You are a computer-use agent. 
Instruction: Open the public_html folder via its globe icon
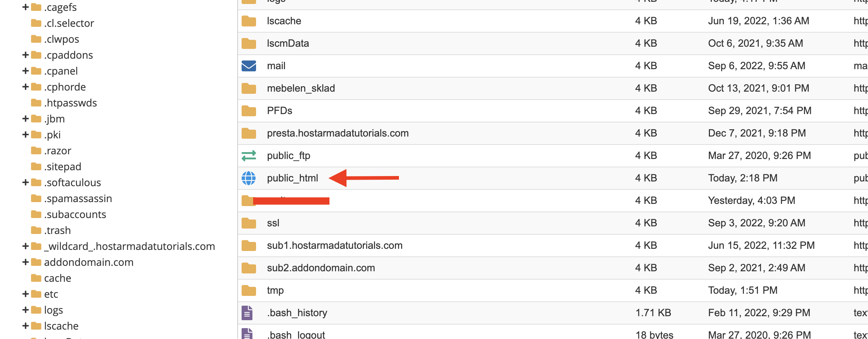coord(248,178)
